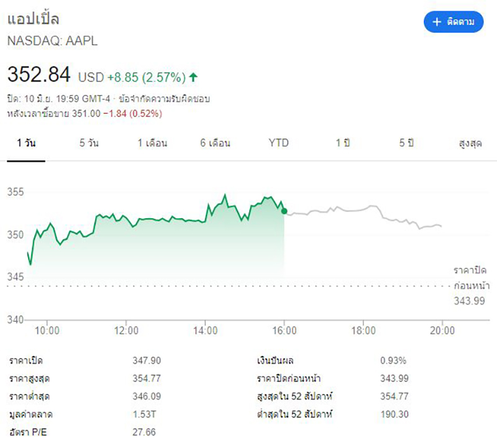Show the สูงสุด max range tab
This screenshot has height=448, width=497.
470,144
